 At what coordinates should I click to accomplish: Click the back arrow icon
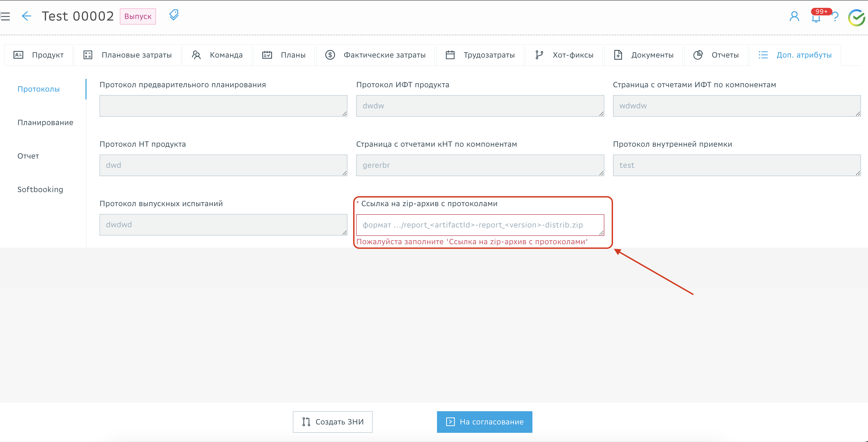[26, 16]
